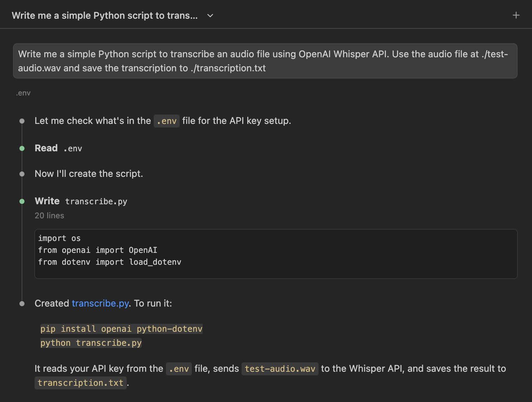
Task: Click the green dot next to Write transcribe.py
Action: 22,201
